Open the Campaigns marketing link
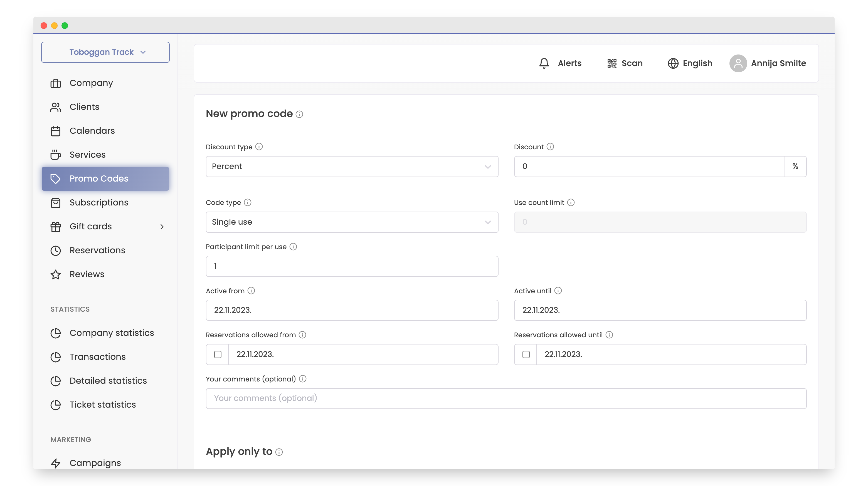The width and height of the screenshot is (868, 486). (95, 463)
